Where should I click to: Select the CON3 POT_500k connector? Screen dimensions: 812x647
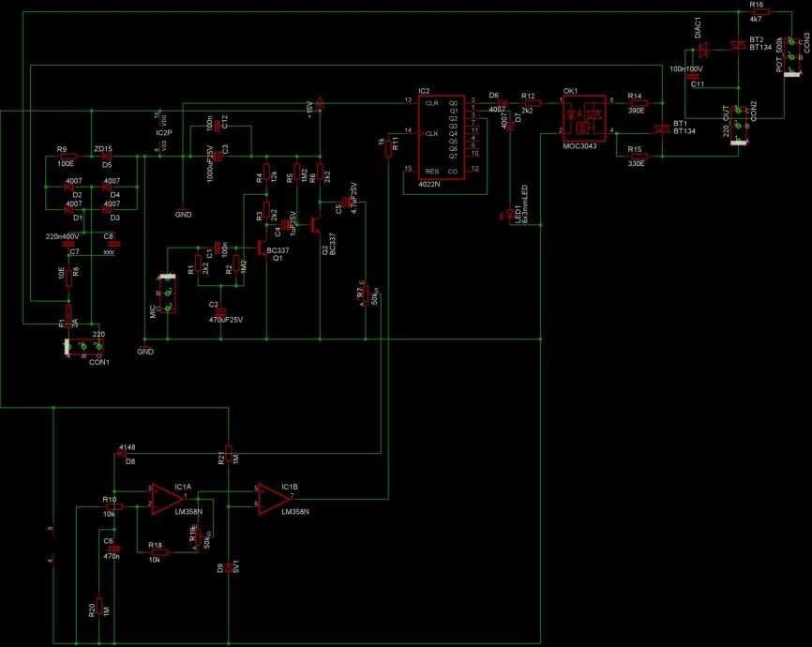(791, 56)
